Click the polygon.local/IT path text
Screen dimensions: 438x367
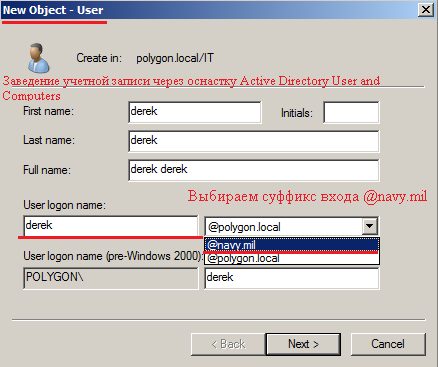pos(175,58)
